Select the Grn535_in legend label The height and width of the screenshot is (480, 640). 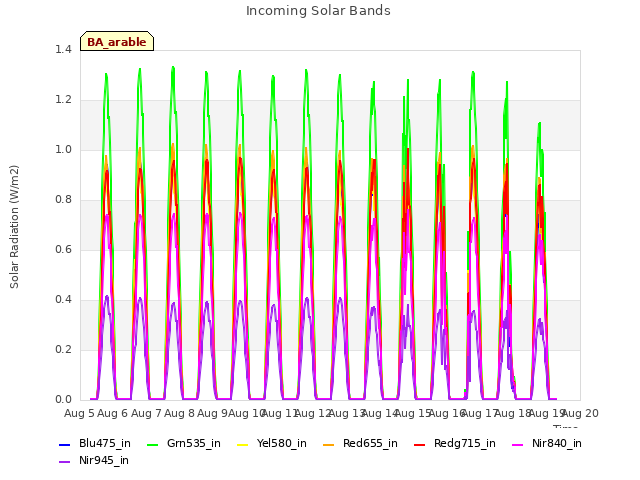pos(194,444)
